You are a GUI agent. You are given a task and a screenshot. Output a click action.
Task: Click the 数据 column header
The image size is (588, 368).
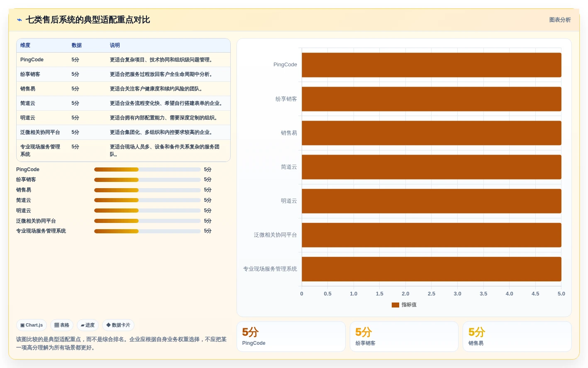[76, 45]
